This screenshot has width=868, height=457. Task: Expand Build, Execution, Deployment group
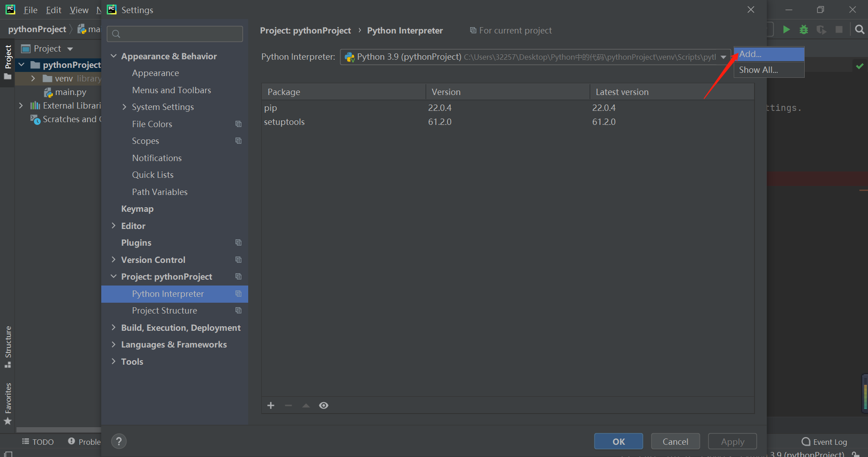[x=113, y=328]
